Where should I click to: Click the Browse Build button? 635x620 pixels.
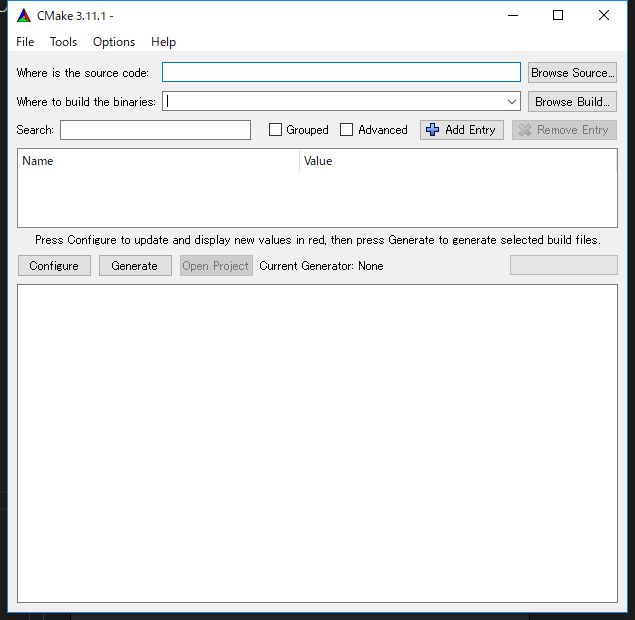[x=572, y=101]
